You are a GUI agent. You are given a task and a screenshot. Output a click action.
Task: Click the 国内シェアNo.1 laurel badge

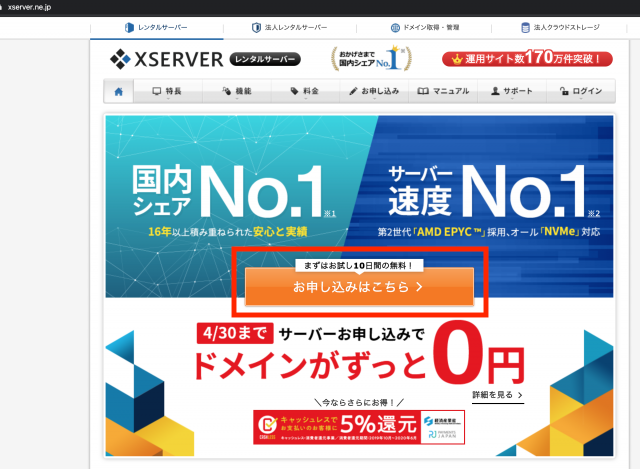(x=371, y=59)
